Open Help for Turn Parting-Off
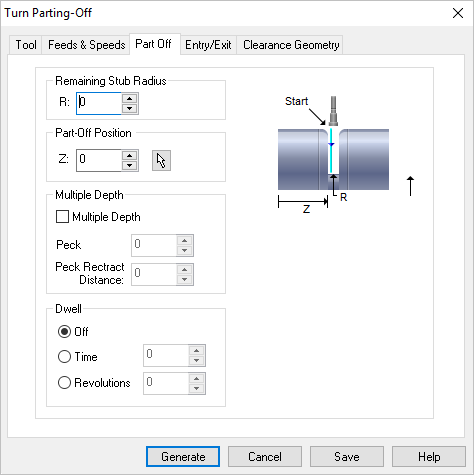474x475 pixels. 429,457
